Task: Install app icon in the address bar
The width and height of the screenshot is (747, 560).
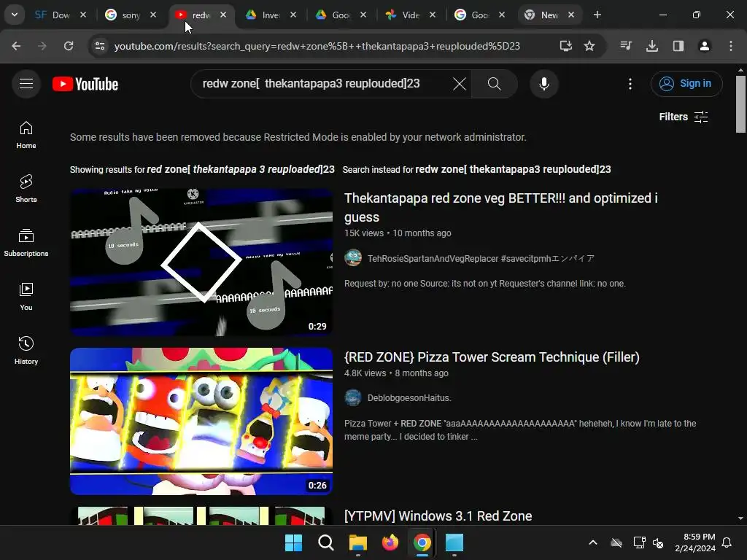Action: 565,46
